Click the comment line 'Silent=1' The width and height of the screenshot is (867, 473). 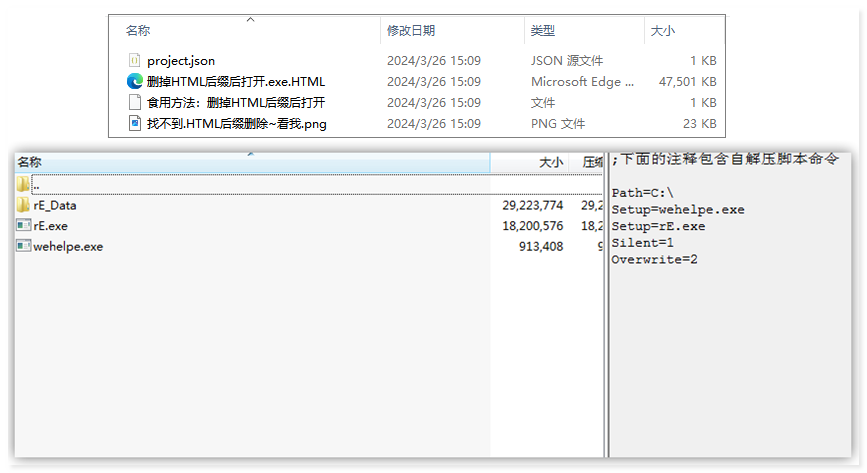click(x=643, y=243)
